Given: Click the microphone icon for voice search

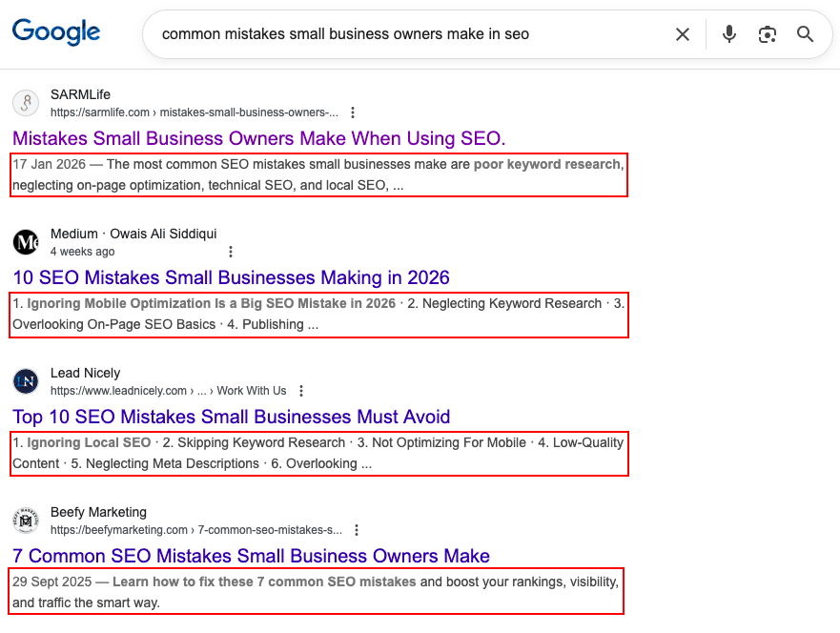Looking at the screenshot, I should coord(728,33).
